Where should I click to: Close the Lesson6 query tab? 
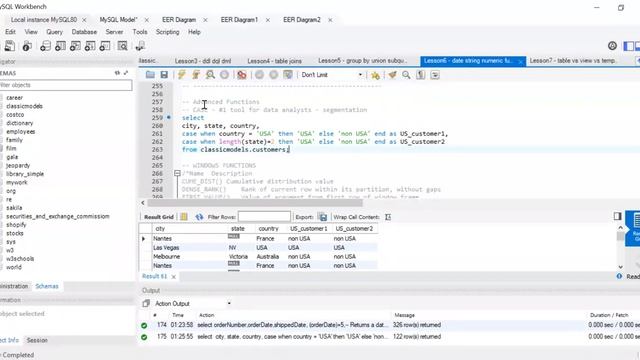coord(520,61)
